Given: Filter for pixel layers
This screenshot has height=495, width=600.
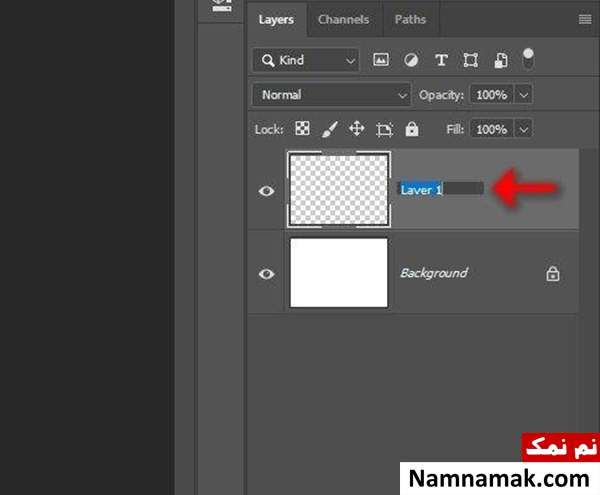Looking at the screenshot, I should [381, 60].
